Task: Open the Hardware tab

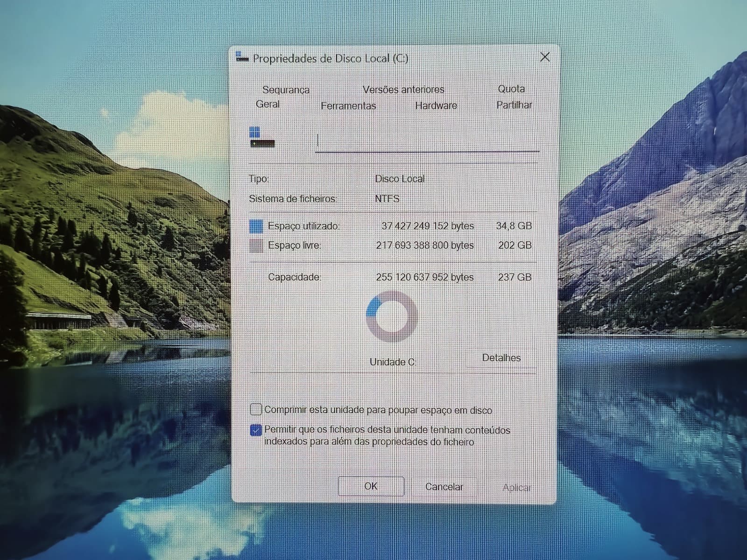Action: click(x=436, y=105)
